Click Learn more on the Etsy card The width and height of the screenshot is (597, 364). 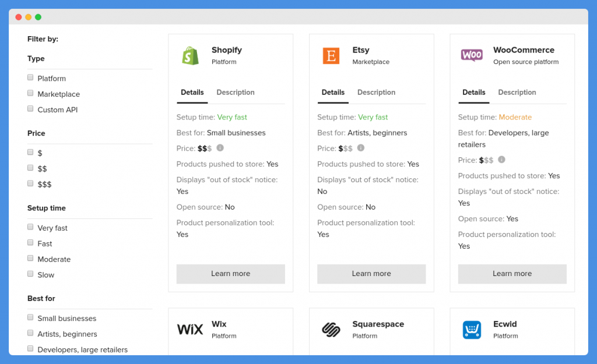coord(371,274)
